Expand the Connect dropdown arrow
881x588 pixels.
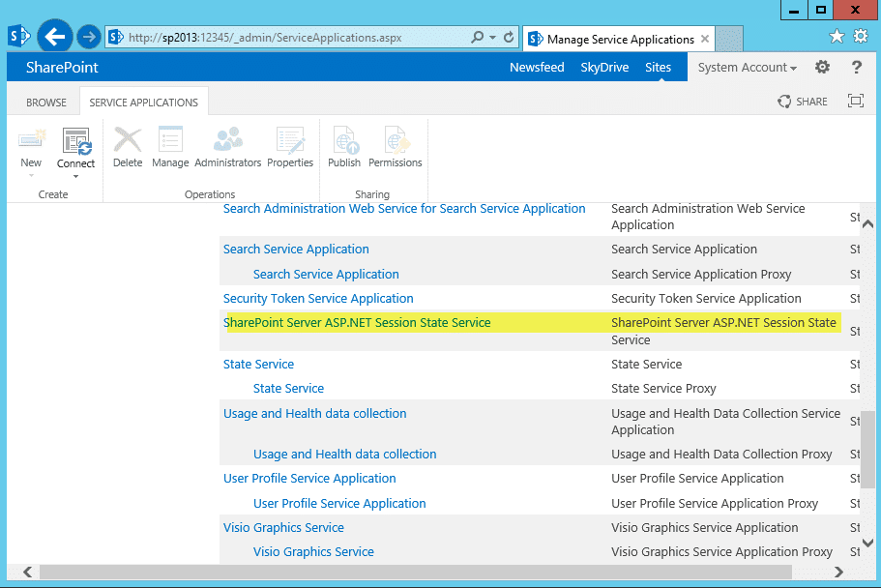click(x=75, y=177)
